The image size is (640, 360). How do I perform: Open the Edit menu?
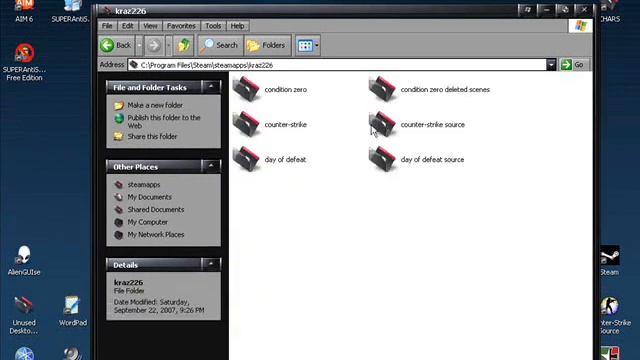coord(128,26)
